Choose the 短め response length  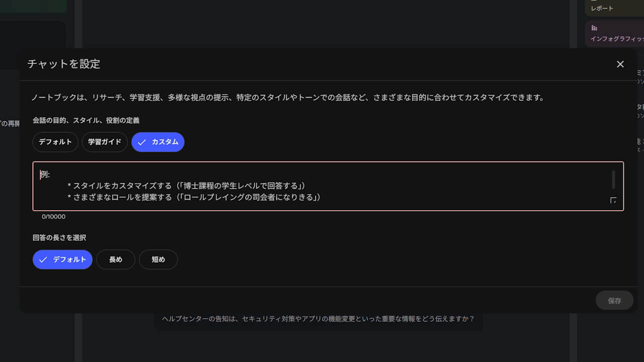coord(158,259)
